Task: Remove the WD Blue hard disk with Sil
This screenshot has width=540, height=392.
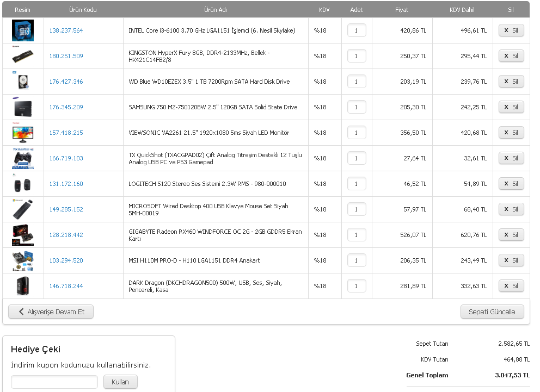Action: point(511,82)
